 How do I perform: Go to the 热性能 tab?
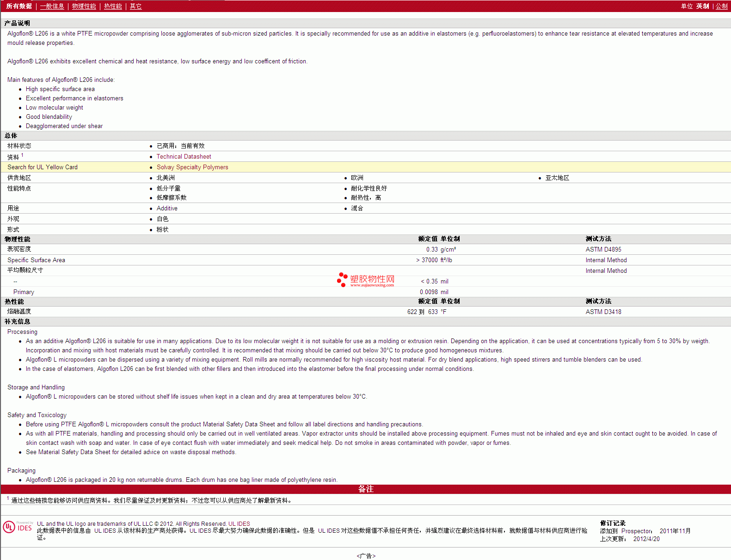click(113, 6)
